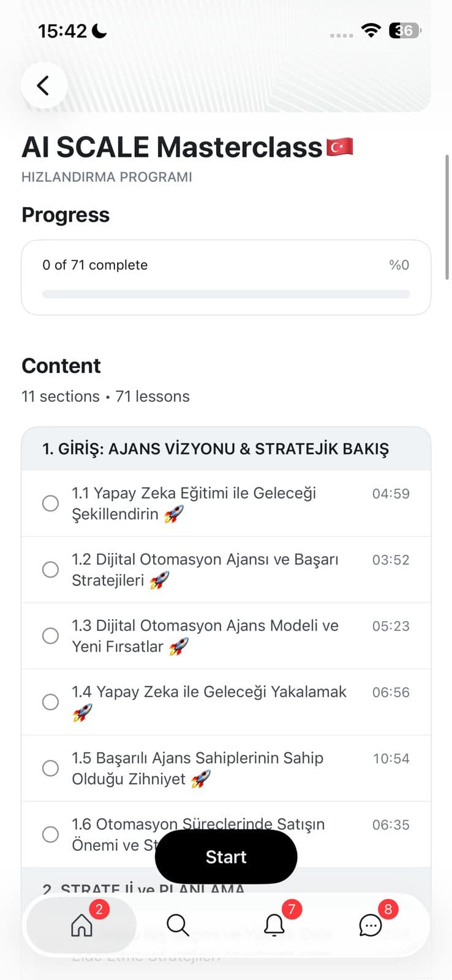Tap the moon Focus mode icon

[x=99, y=31]
